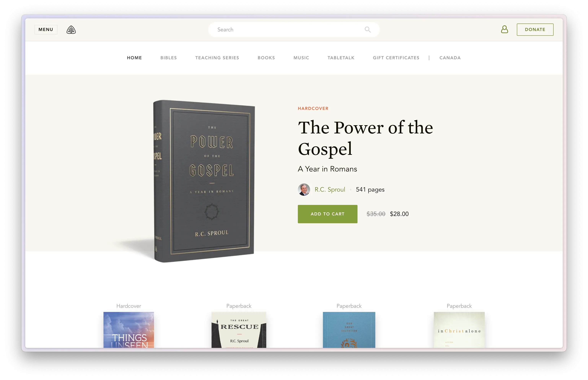The width and height of the screenshot is (588, 380).
Task: Open the TABLETALK navigation link
Action: click(341, 58)
